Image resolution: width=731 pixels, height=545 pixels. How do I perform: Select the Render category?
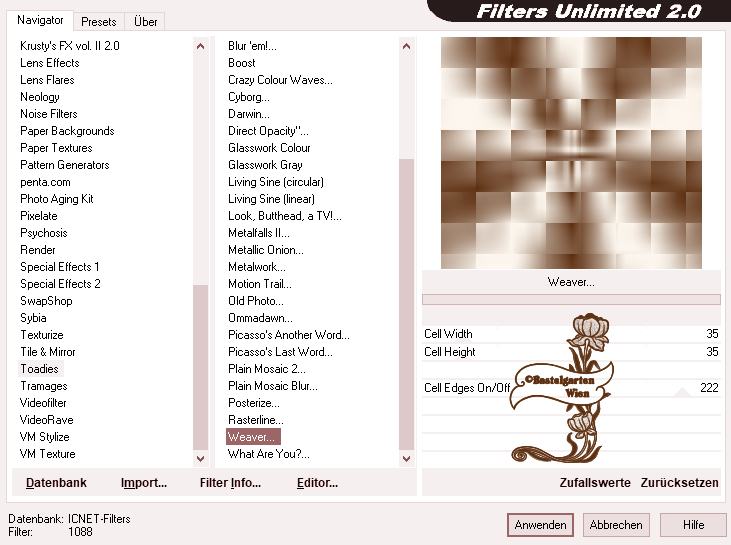point(38,250)
